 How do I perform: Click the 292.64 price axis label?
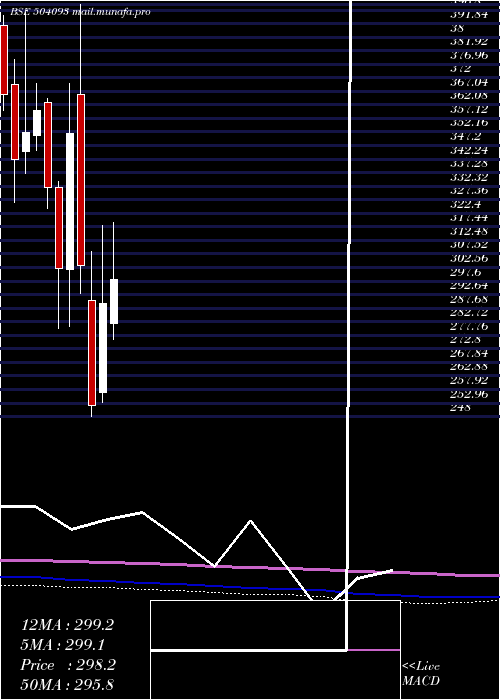tap(469, 285)
